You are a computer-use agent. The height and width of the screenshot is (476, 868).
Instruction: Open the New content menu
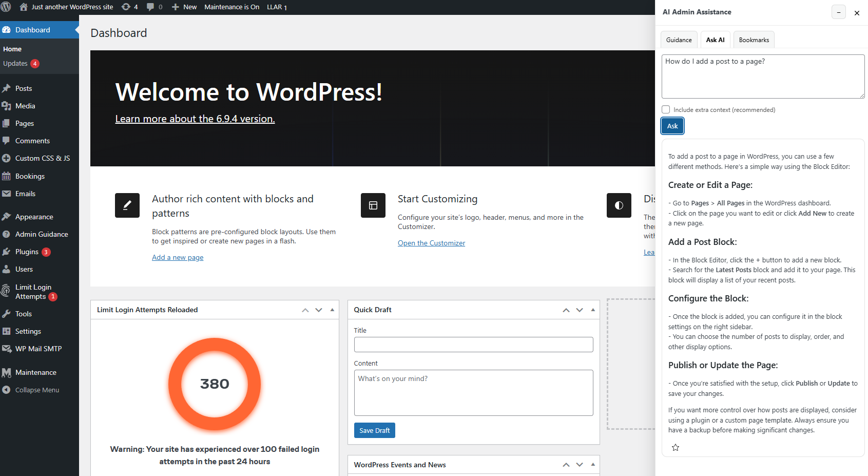coord(184,7)
